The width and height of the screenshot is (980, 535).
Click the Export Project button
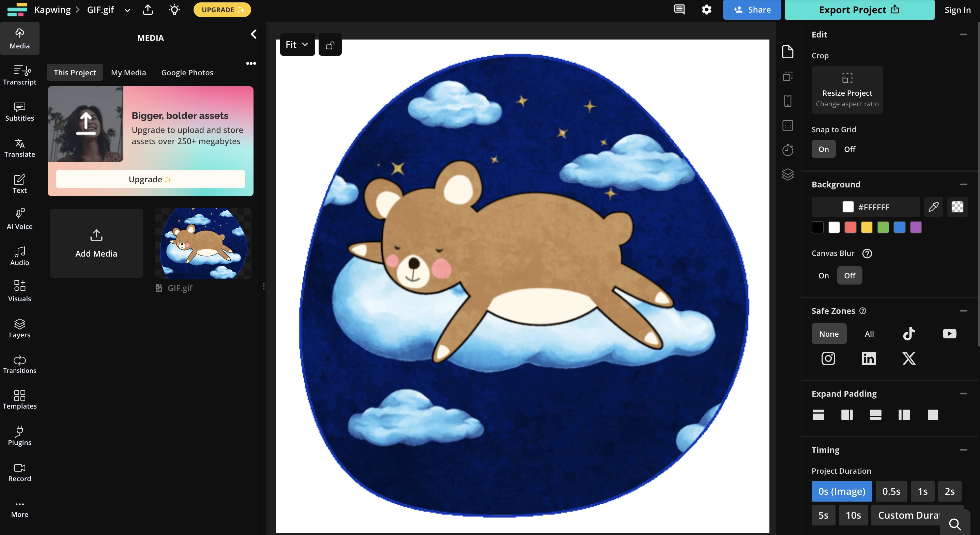coord(859,10)
